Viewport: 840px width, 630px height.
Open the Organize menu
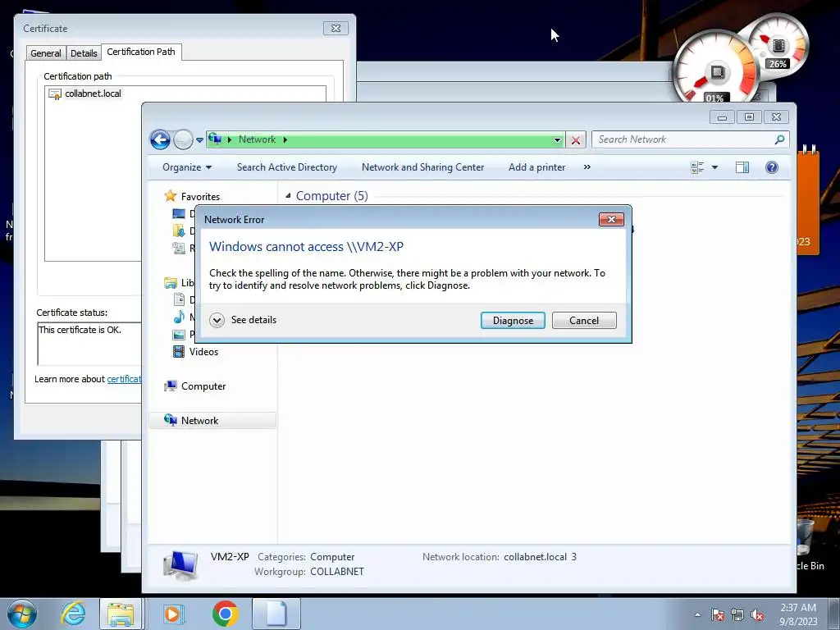pyautogui.click(x=187, y=167)
